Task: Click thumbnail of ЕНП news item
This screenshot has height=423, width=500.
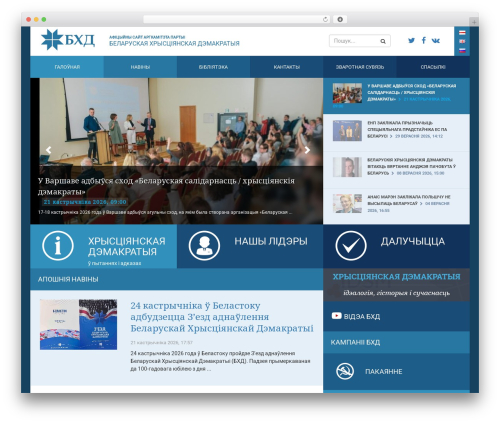Action: pyautogui.click(x=347, y=131)
